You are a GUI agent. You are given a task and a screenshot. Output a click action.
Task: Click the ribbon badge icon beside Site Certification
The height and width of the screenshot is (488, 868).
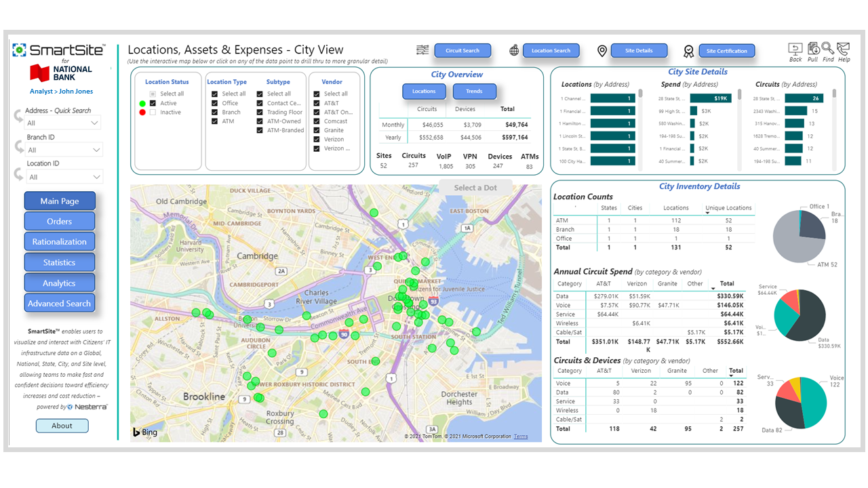(689, 52)
